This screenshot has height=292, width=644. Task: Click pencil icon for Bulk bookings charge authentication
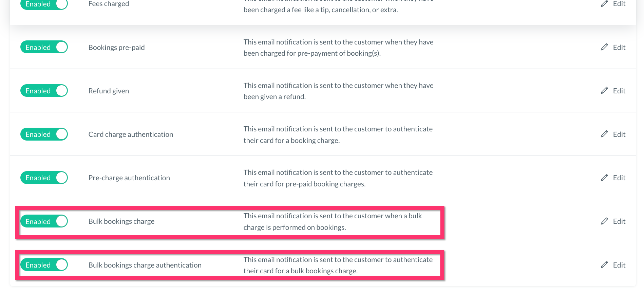point(604,265)
